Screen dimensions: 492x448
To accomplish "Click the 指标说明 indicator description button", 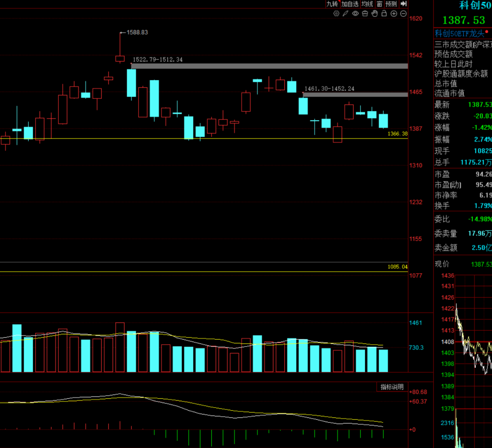I will pyautogui.click(x=392, y=387).
